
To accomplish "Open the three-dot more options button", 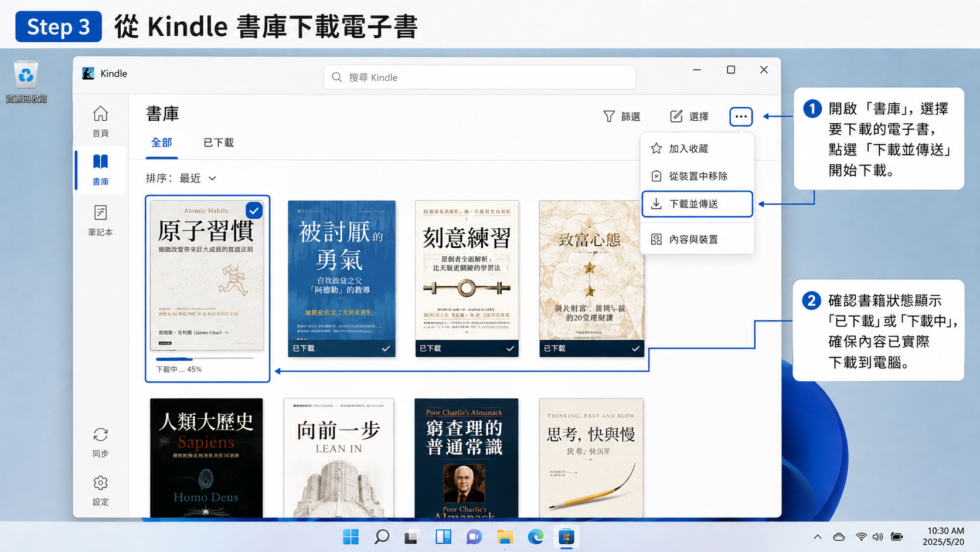I will [x=741, y=116].
